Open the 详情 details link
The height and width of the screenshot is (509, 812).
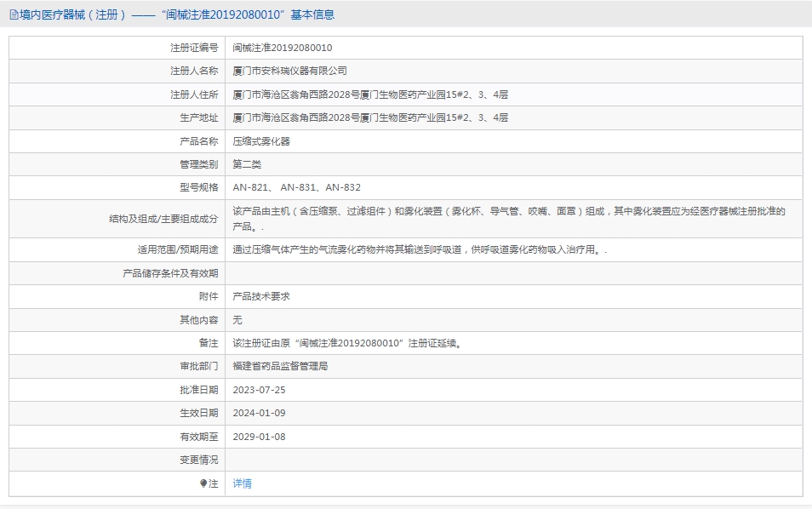[x=242, y=483]
